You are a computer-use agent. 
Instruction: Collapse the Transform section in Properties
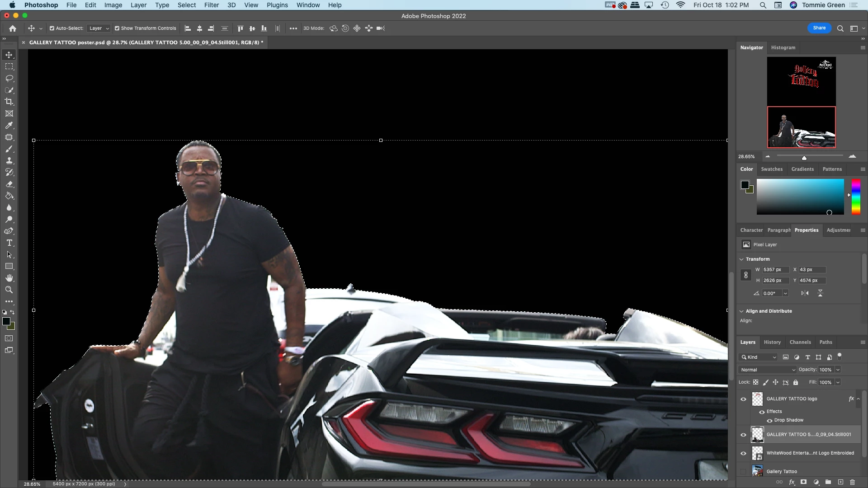[741, 259]
